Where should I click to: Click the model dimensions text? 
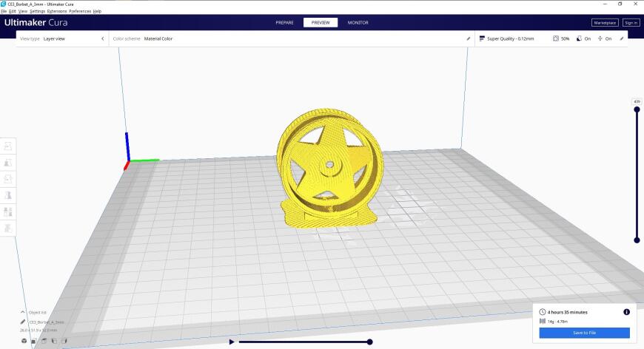click(38, 330)
